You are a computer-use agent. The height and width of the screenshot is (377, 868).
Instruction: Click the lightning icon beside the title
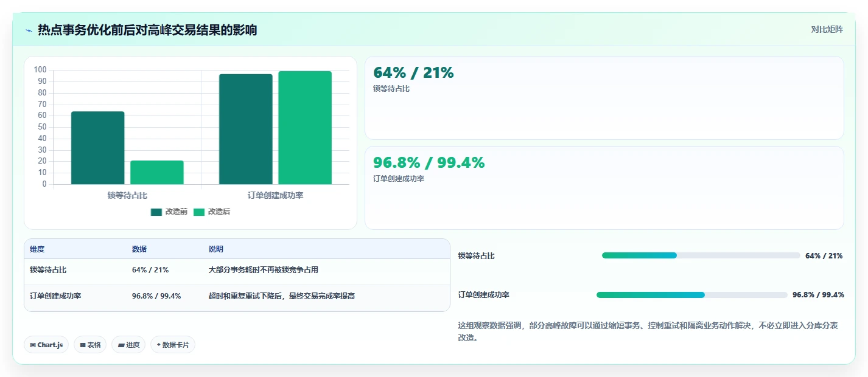coord(29,30)
